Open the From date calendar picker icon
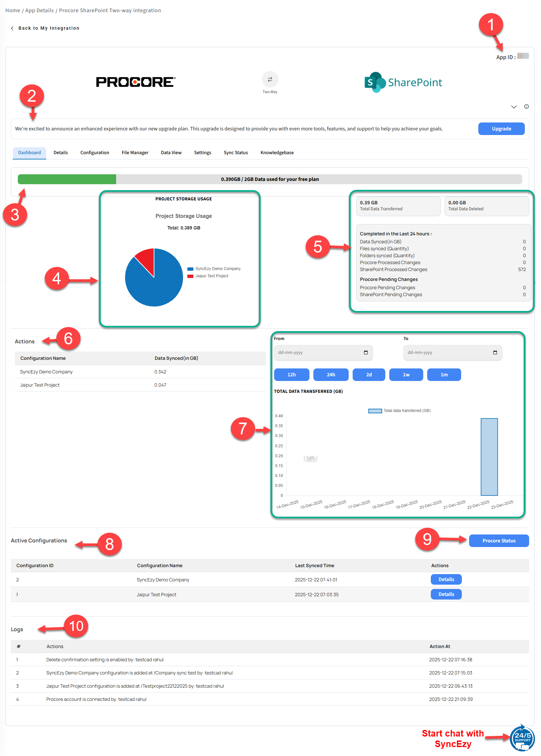Viewport: 541px width, 756px height. 366,353
